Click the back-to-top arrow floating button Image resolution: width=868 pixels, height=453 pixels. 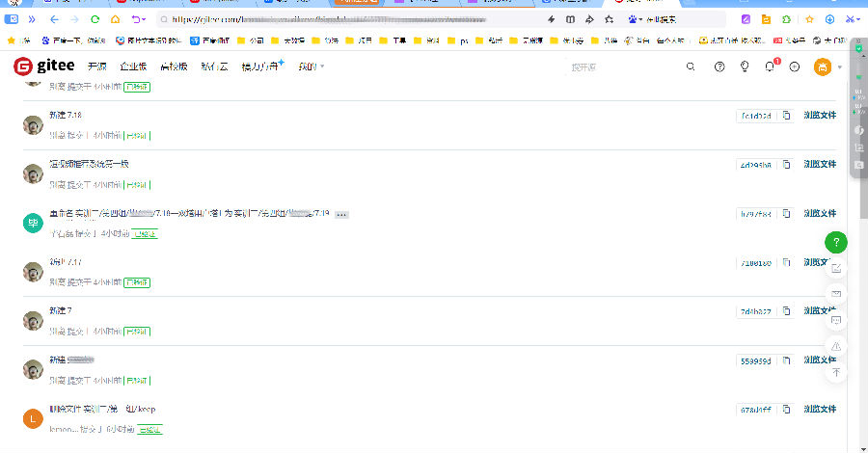(836, 372)
